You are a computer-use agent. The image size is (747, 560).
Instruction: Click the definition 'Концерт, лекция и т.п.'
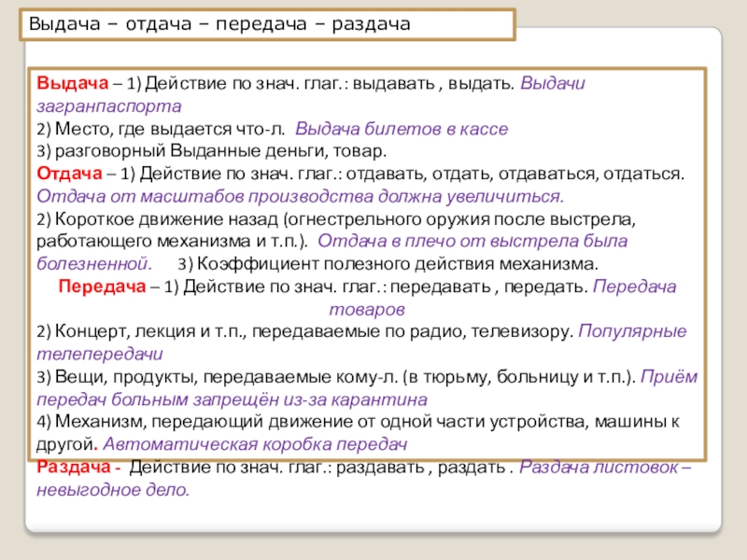[x=149, y=331]
